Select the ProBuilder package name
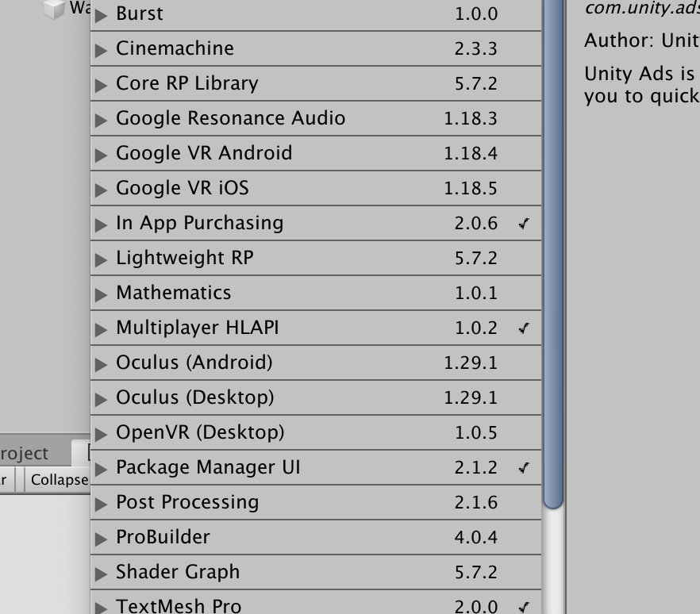Viewport: 700px width, 614px height. pos(163,537)
